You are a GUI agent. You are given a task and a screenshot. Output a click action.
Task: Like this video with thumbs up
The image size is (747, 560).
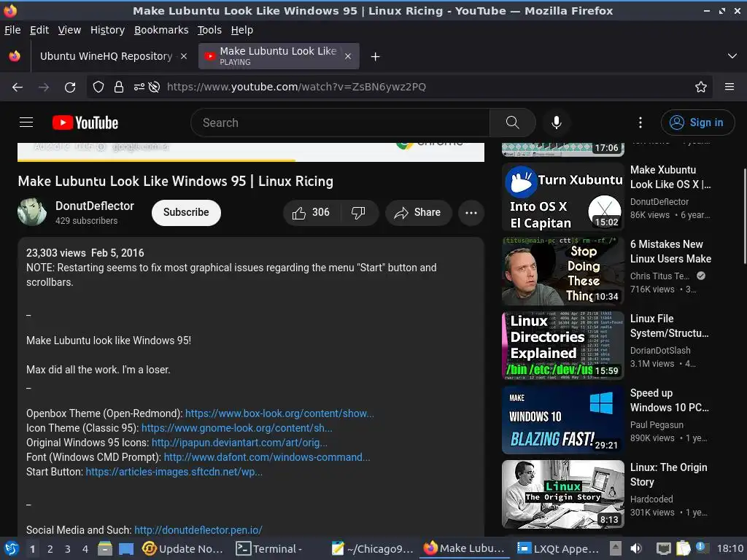311,212
